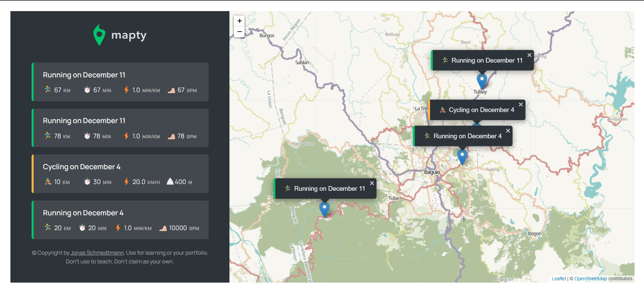Click the '20.0 KM/H' speed value
Screen dimensions: 644x291
coord(146,182)
